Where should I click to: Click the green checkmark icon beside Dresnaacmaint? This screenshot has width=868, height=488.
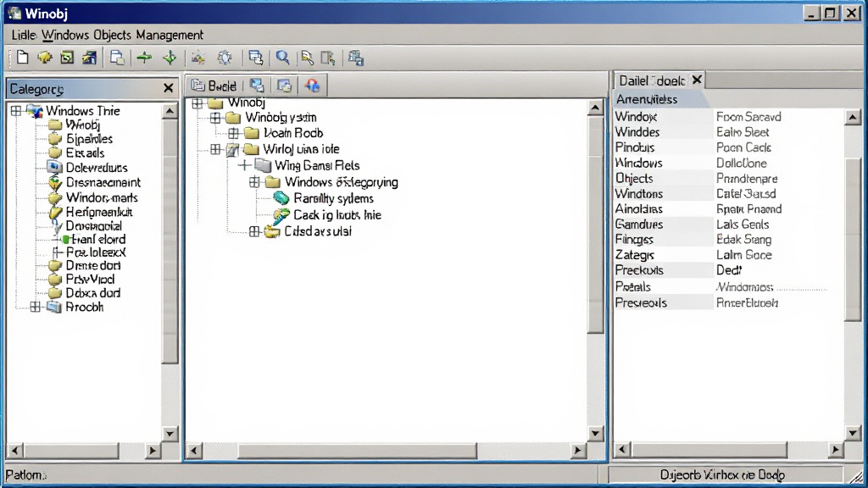55,182
